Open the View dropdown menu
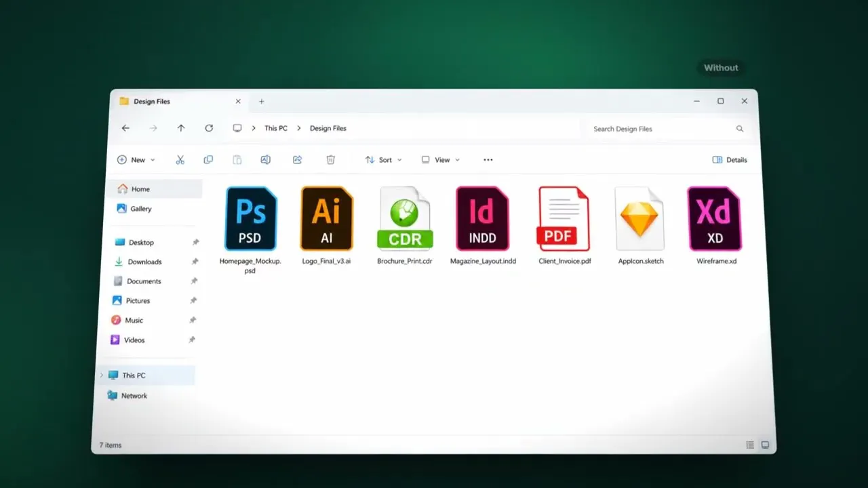This screenshot has height=488, width=868. 441,160
